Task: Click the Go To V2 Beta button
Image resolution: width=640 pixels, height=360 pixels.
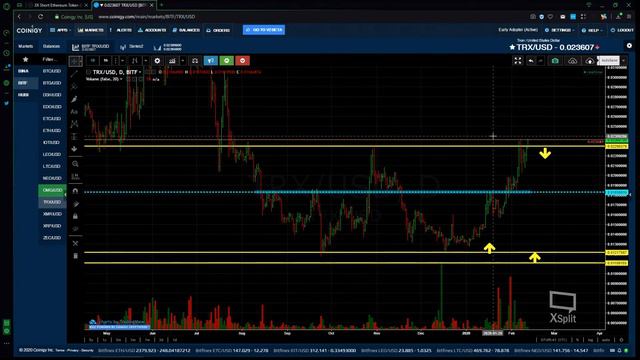Action: coord(264,30)
